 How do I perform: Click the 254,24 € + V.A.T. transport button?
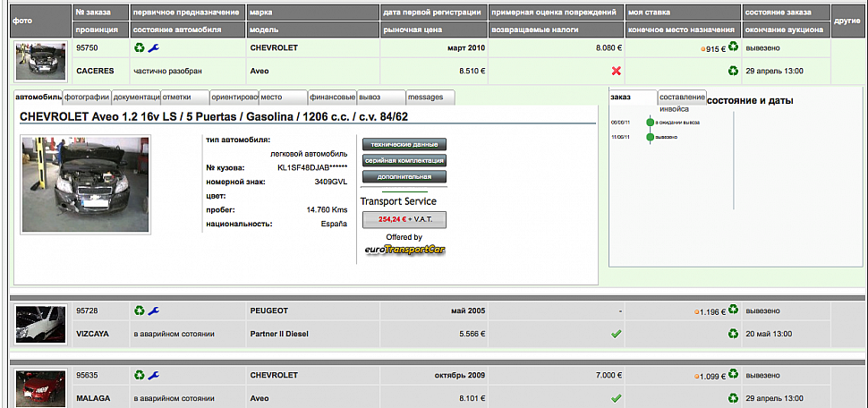[404, 219]
